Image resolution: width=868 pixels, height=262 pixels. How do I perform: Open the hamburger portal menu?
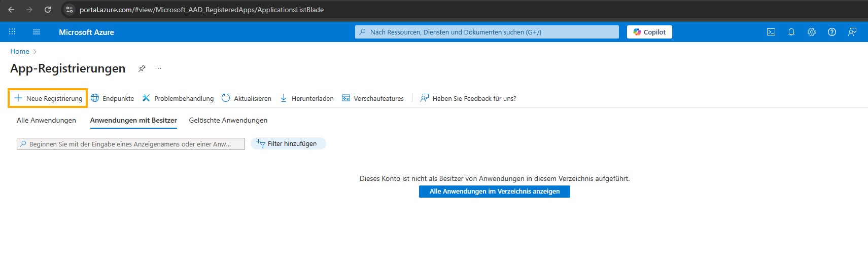(x=37, y=32)
